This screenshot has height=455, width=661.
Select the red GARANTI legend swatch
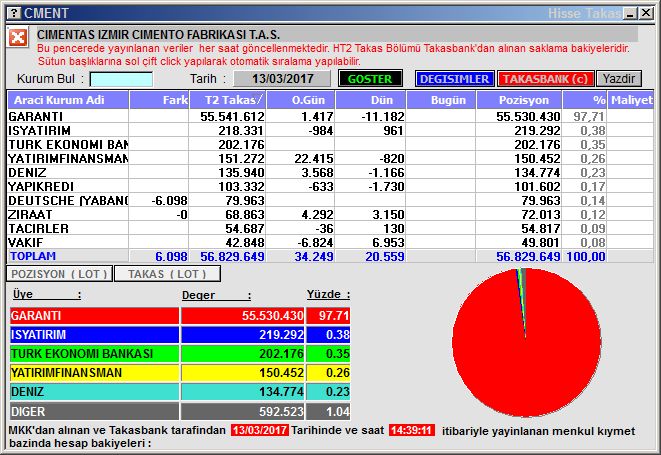click(94, 315)
